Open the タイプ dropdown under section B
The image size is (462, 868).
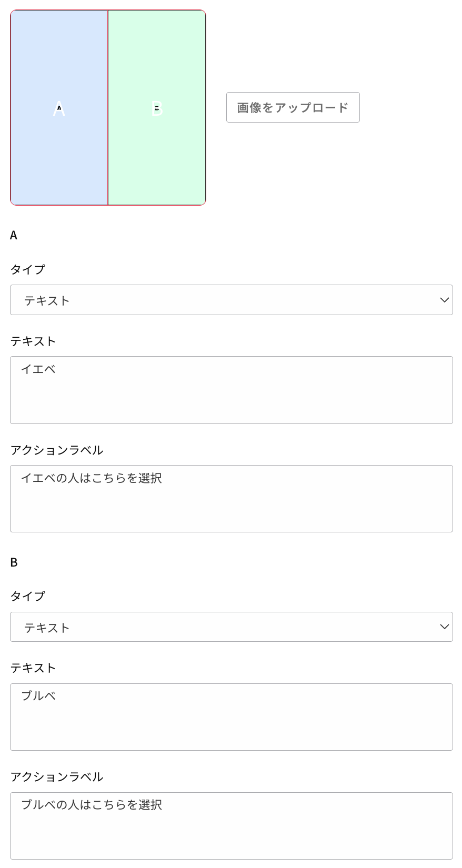pos(232,627)
